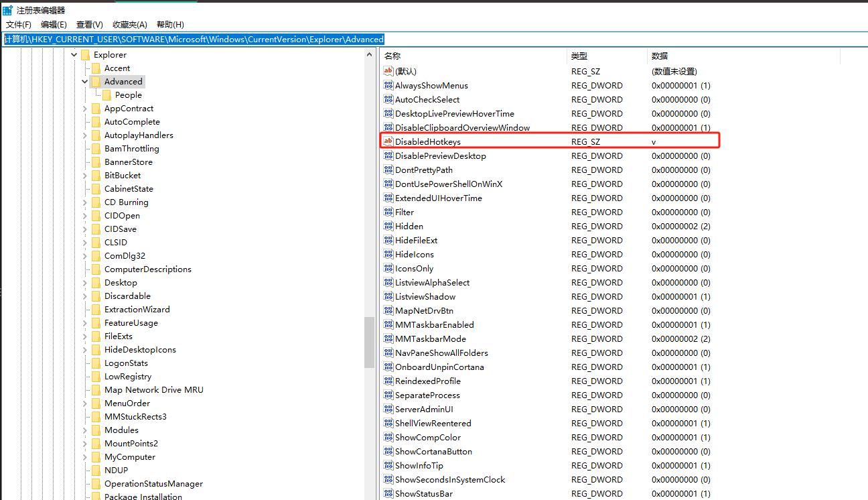The height and width of the screenshot is (500, 868).
Task: Open the 查看 menu
Action: (89, 24)
